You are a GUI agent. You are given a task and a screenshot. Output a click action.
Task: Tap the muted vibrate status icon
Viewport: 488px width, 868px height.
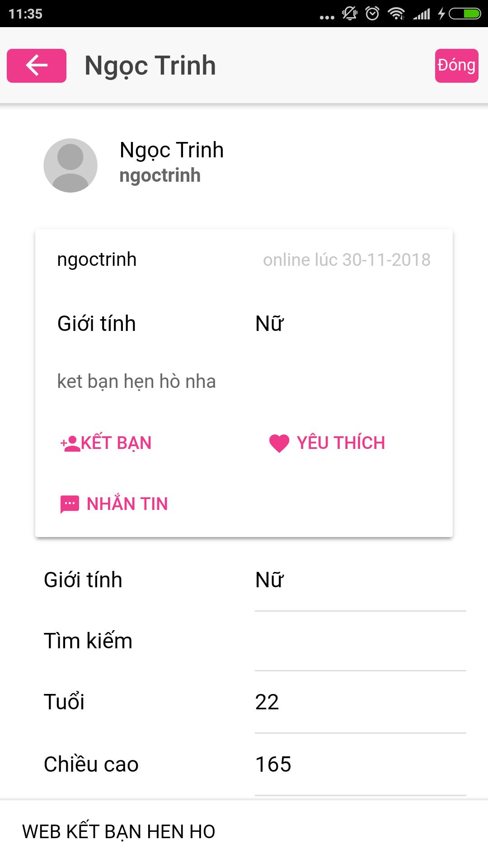[x=350, y=14]
